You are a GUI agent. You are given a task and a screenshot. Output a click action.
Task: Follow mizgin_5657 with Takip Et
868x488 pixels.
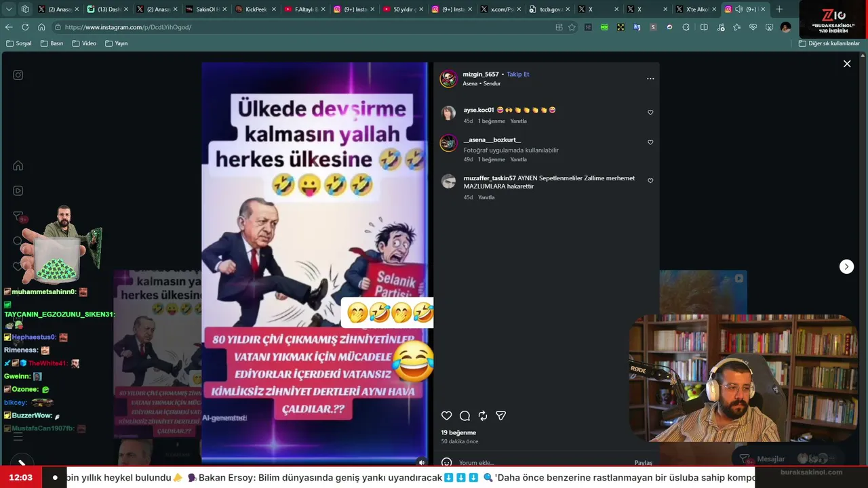click(518, 75)
